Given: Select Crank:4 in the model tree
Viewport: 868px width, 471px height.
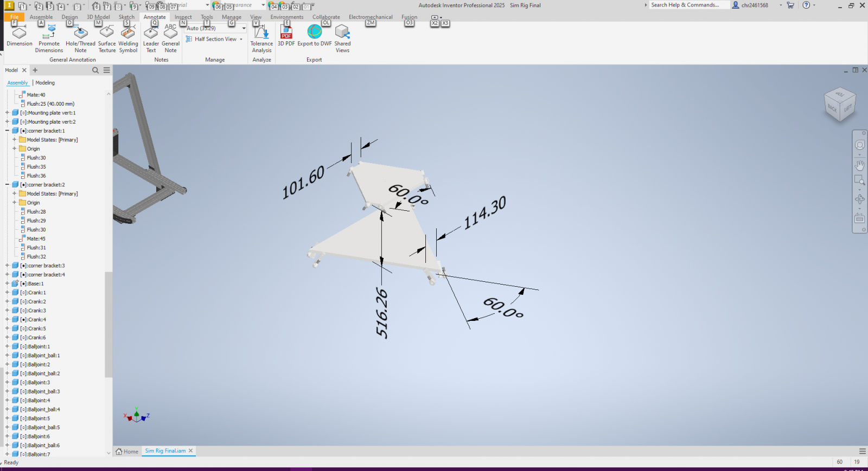Looking at the screenshot, I should pos(37,320).
